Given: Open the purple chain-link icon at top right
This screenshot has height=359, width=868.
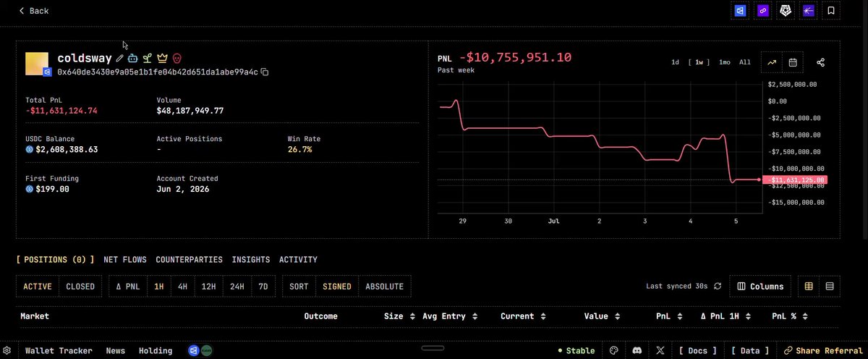Looking at the screenshot, I should [x=762, y=11].
